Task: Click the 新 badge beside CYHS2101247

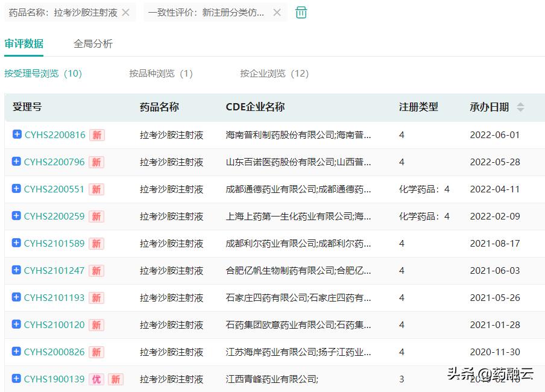Action: coord(96,271)
